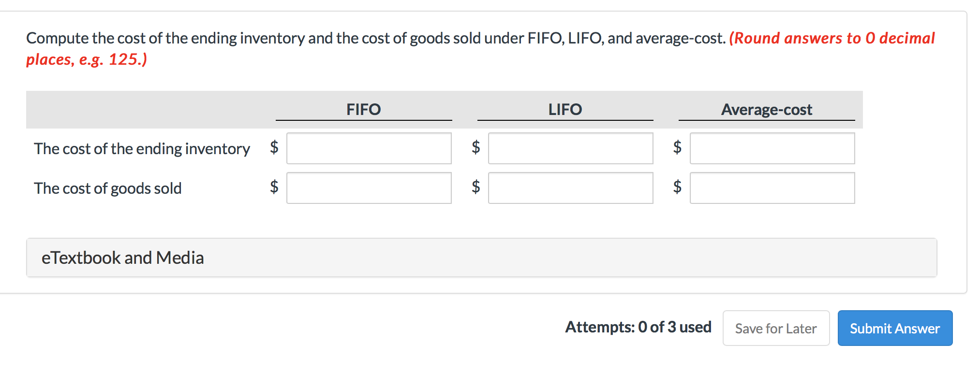
Task: Click the cost of ending inventory row label
Action: pyautogui.click(x=142, y=149)
